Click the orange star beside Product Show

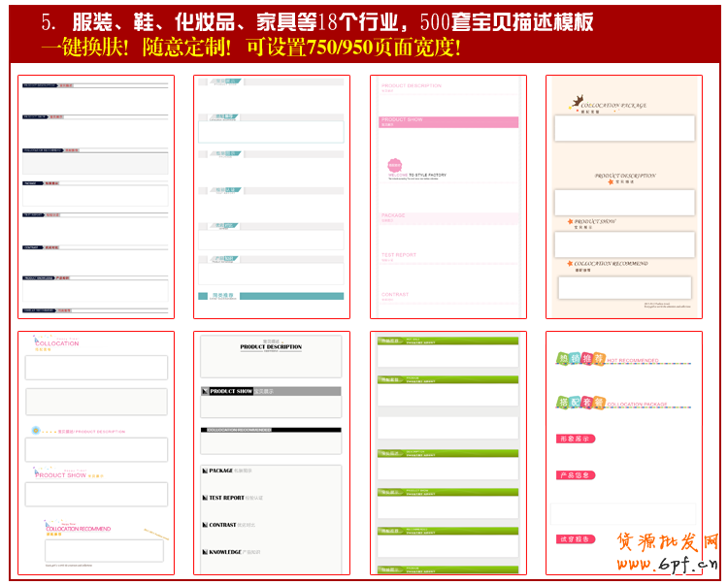570,222
